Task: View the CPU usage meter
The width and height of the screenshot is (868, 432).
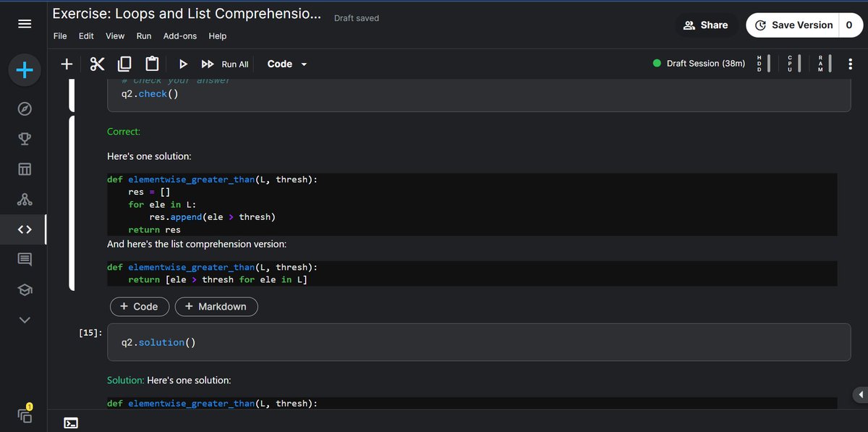Action: (795, 64)
